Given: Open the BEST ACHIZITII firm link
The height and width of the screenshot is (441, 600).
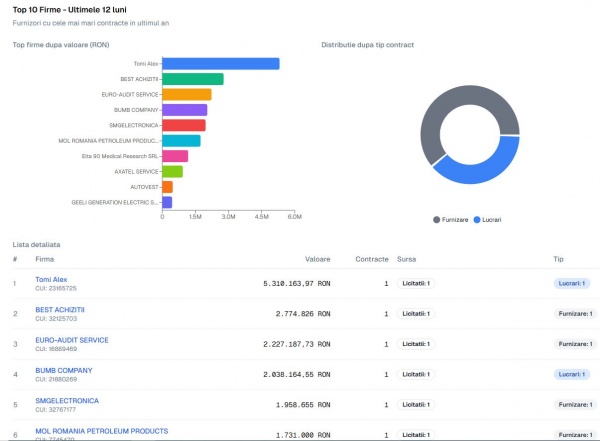Looking at the screenshot, I should click(60, 310).
